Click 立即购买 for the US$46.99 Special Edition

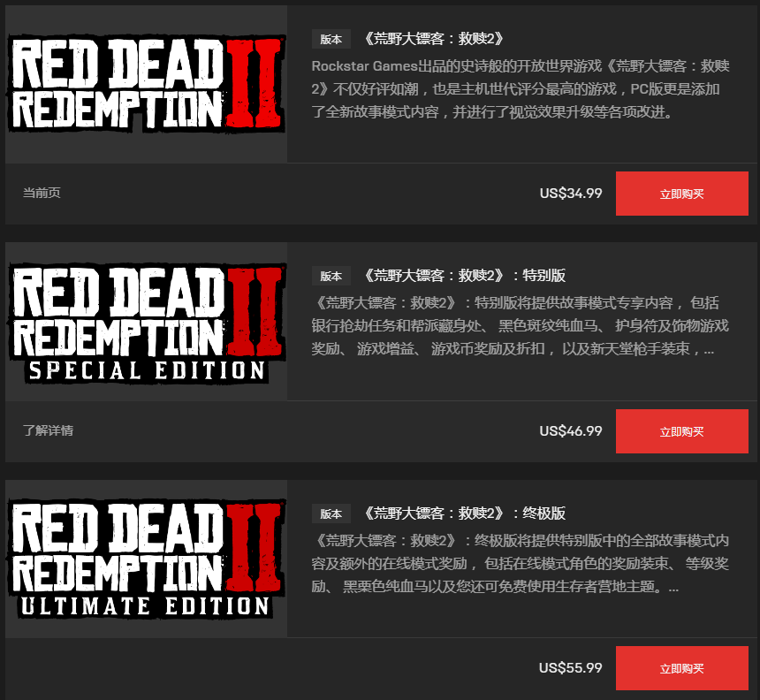[682, 431]
